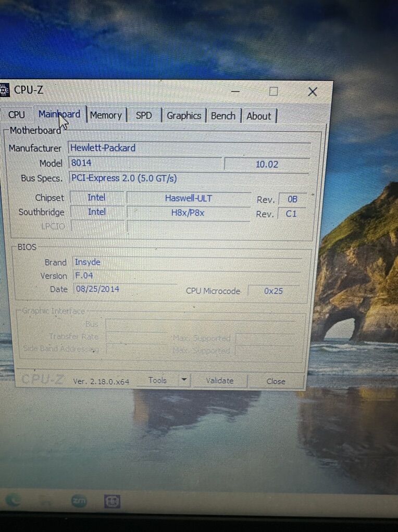398x532 pixels.
Task: Open the Zoom app in the taskbar
Action: (79, 501)
